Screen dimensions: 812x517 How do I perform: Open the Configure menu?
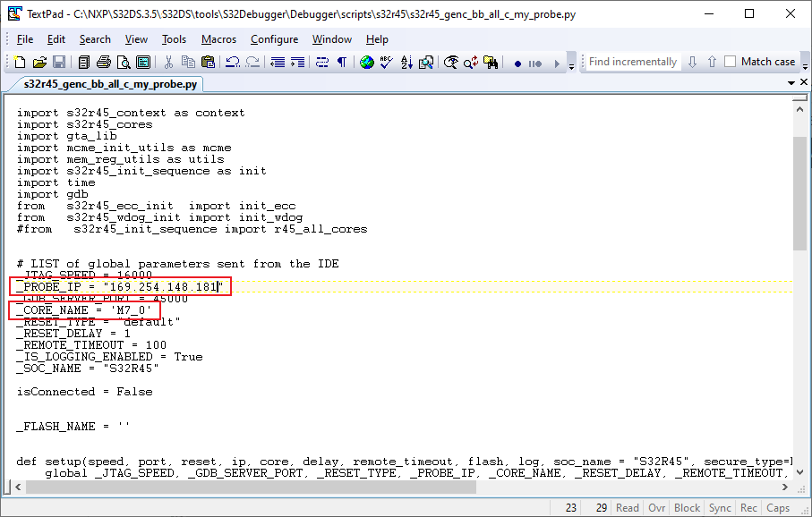coord(275,39)
